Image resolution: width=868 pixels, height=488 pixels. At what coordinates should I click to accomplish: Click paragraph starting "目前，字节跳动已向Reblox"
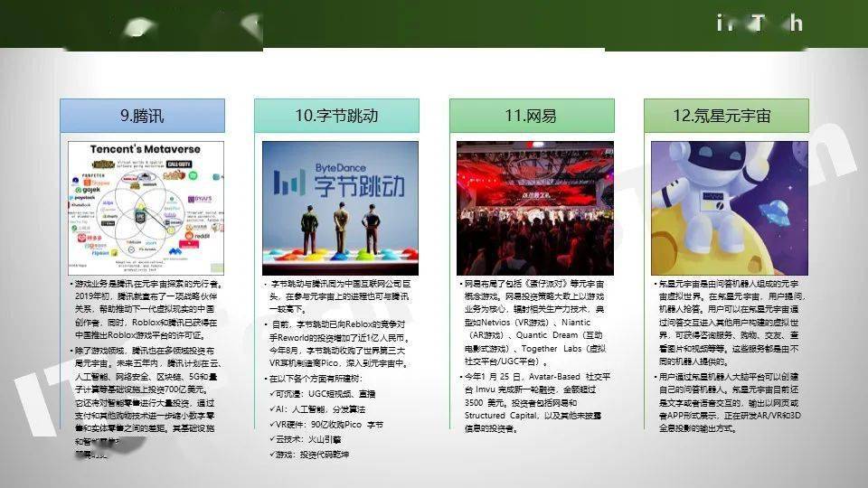pos(338,343)
